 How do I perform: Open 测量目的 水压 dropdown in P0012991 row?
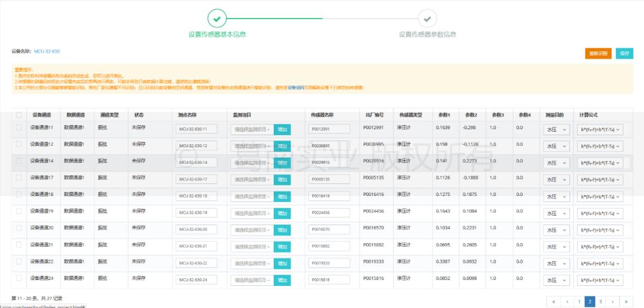click(556, 130)
